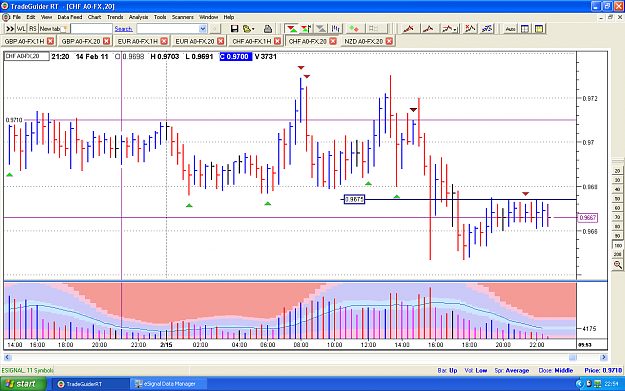This screenshot has width=625, height=391.
Task: Set zoom level to 20
Action: point(617,171)
